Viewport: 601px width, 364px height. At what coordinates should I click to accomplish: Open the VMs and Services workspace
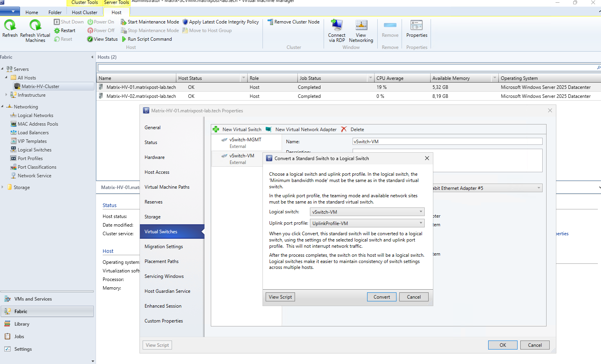coord(47,299)
